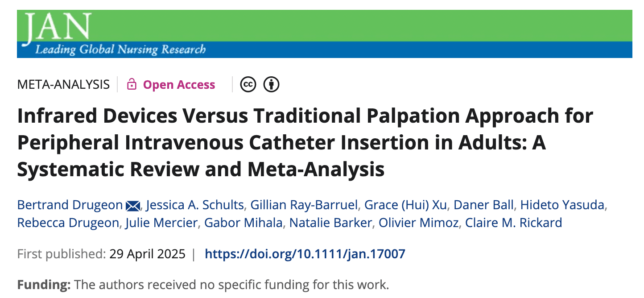Viewport: 644px width, 298px height.
Task: Open author Bertrand Drugeon's profile
Action: pyautogui.click(x=70, y=205)
